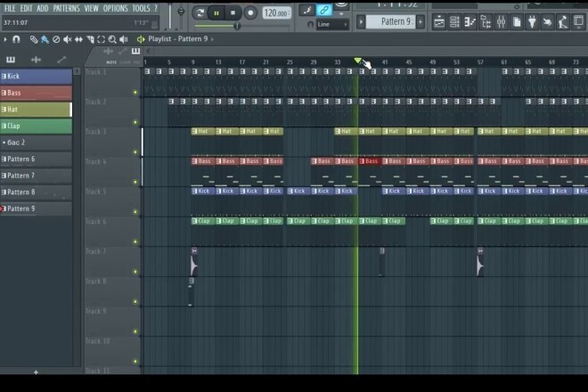Viewport: 588px width, 392px height.
Task: Mute Track 2 via green LED
Action: pyautogui.click(x=135, y=122)
